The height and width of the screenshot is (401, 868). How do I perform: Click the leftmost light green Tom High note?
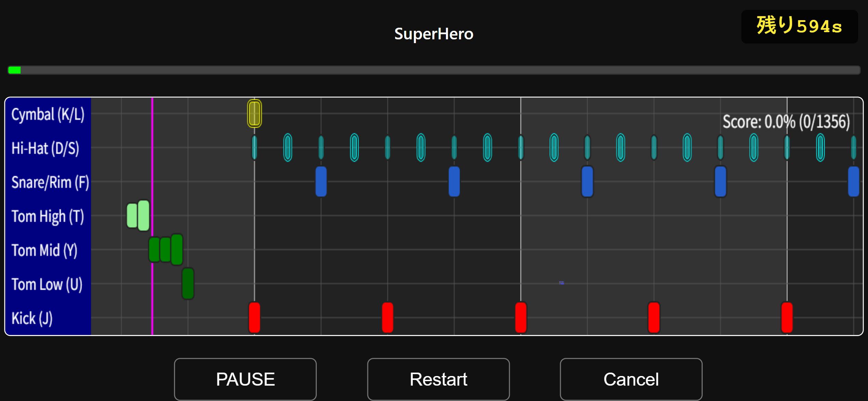point(132,216)
